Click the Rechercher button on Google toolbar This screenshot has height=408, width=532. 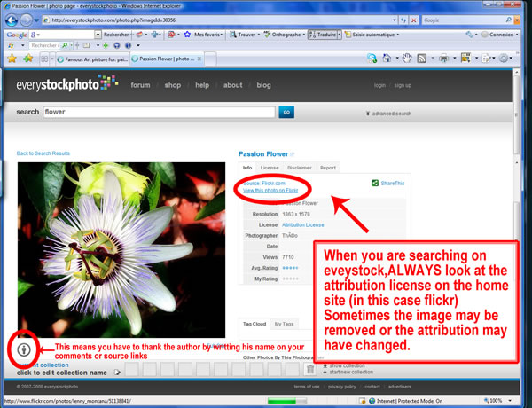116,35
